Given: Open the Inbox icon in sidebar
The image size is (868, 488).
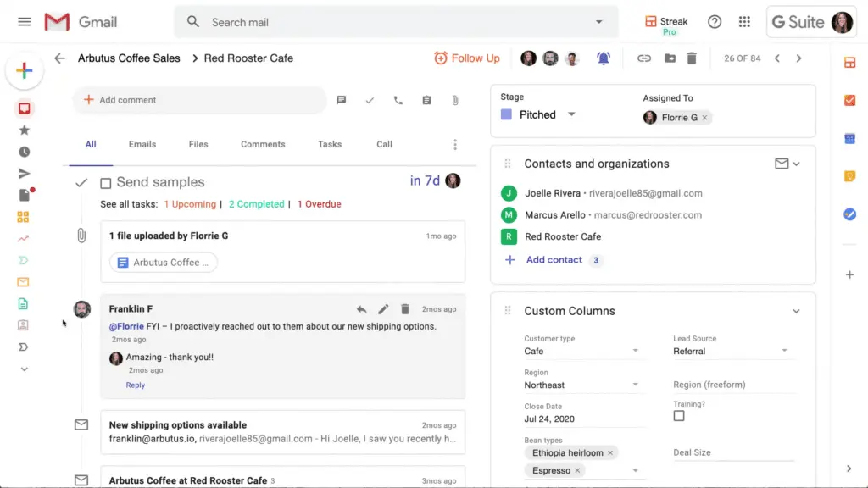Looking at the screenshot, I should tap(24, 108).
